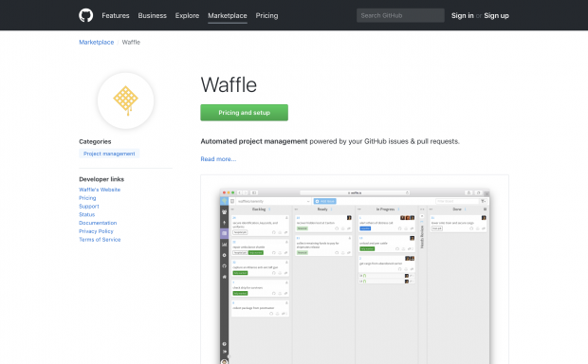Click the Categories heading
This screenshot has width=588, height=364.
tap(95, 141)
